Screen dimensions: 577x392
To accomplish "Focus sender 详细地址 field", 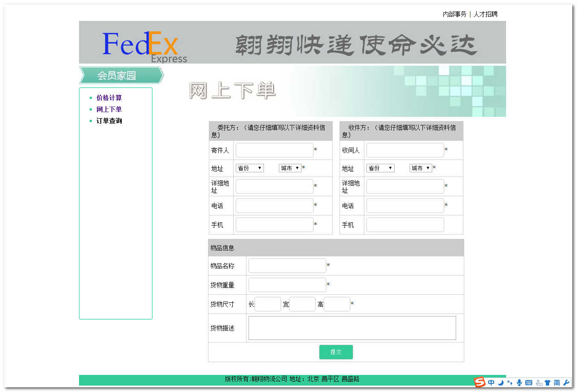I will [x=275, y=186].
